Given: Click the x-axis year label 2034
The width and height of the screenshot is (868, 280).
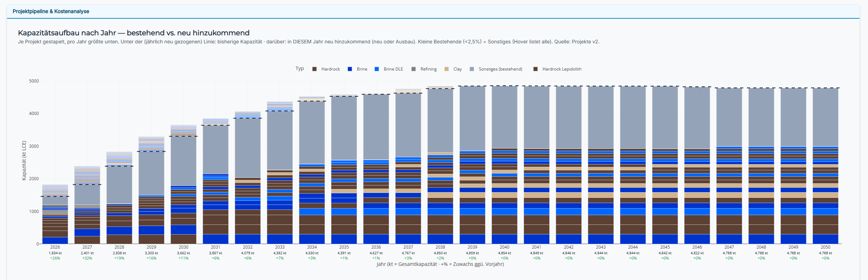Looking at the screenshot, I should (x=312, y=247).
